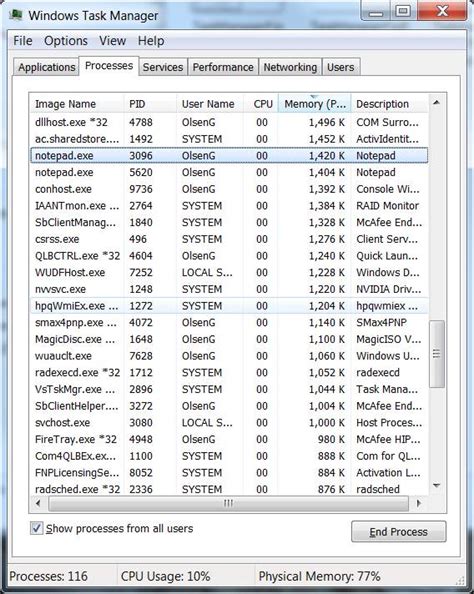474x594 pixels.
Task: Click the vertical scrollbar thumb
Action: [x=436, y=354]
